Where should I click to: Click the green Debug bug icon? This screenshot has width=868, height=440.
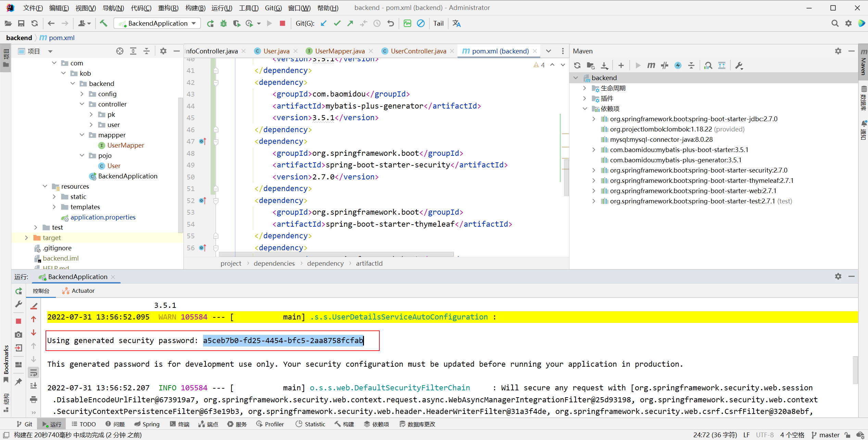(224, 23)
